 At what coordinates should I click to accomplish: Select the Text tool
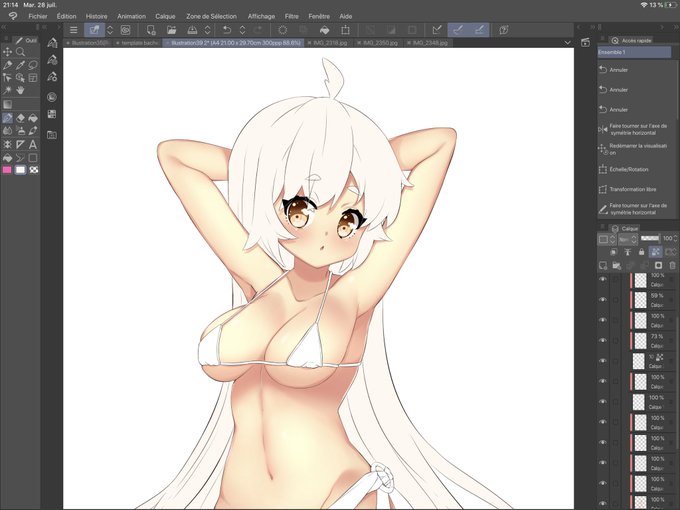coord(33,144)
